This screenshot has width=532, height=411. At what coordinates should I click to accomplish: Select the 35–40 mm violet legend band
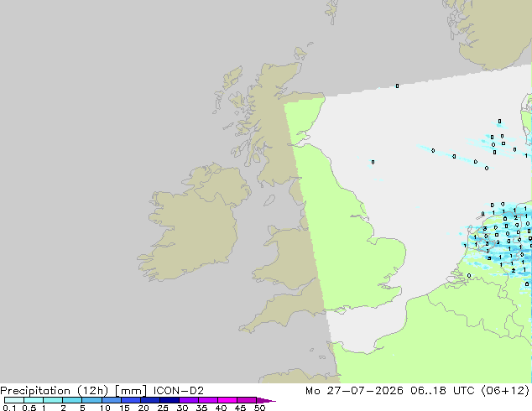(208, 400)
